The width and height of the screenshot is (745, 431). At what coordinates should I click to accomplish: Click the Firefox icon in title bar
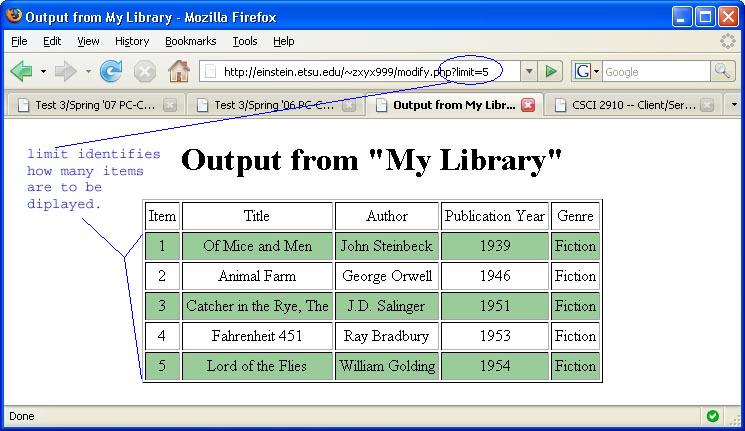(14, 16)
